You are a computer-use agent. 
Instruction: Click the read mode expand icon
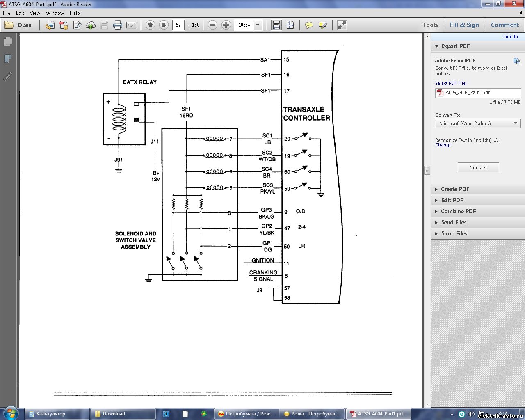(342, 25)
